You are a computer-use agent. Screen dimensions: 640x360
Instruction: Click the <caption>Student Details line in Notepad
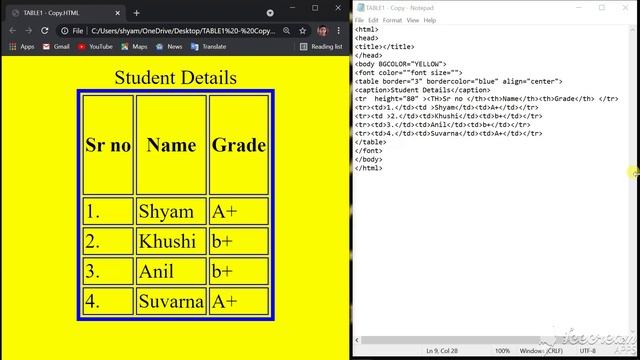[422, 90]
